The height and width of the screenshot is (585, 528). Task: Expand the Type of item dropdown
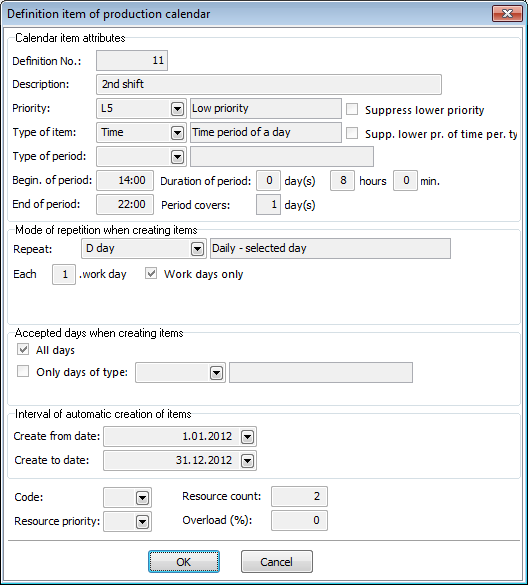177,133
